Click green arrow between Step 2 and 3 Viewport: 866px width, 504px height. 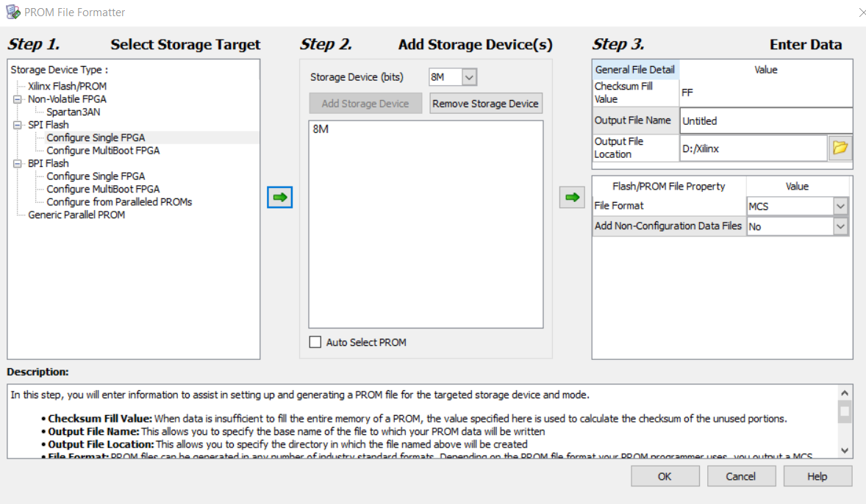tap(572, 197)
